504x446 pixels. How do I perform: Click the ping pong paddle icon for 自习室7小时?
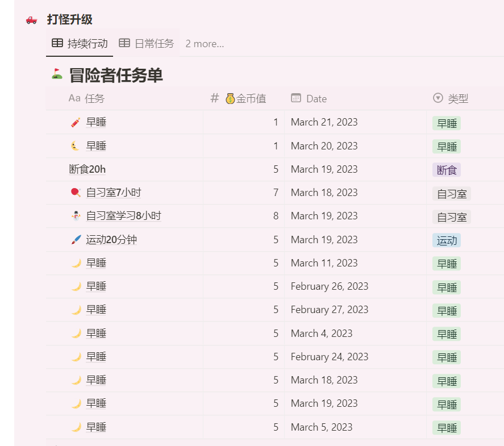coord(76,193)
